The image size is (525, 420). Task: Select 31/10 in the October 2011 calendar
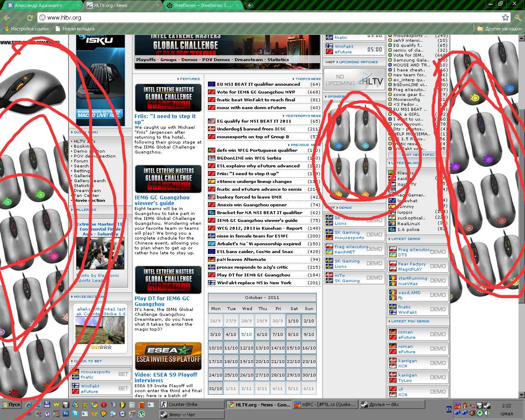[215, 388]
